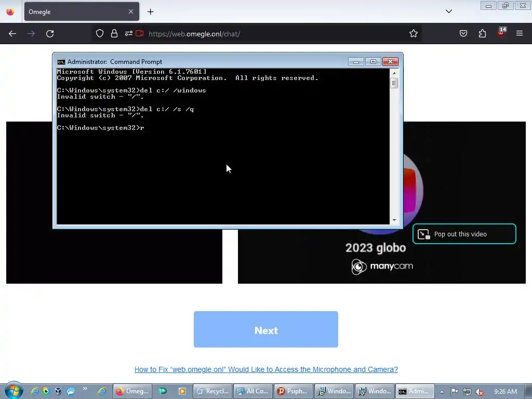The width and height of the screenshot is (532, 399).
Task: Switch to Recycle Bin taskbar button
Action: 212,391
